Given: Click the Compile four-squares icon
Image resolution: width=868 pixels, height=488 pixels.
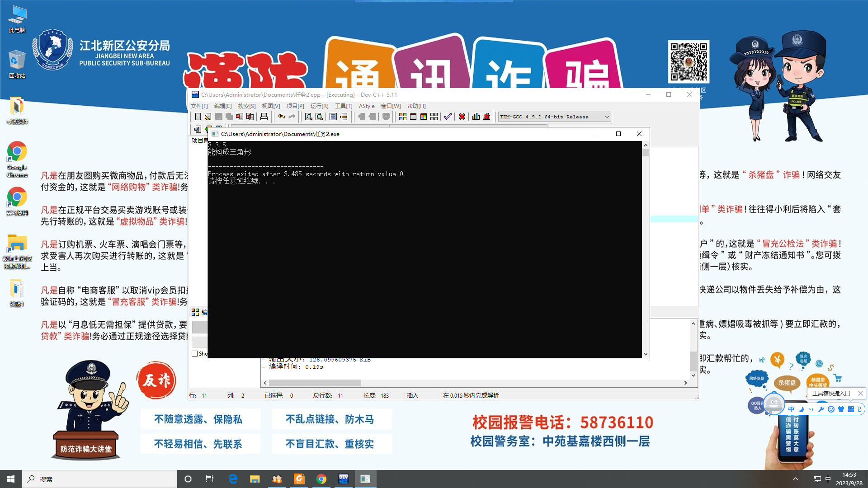Looking at the screenshot, I should click(x=402, y=117).
